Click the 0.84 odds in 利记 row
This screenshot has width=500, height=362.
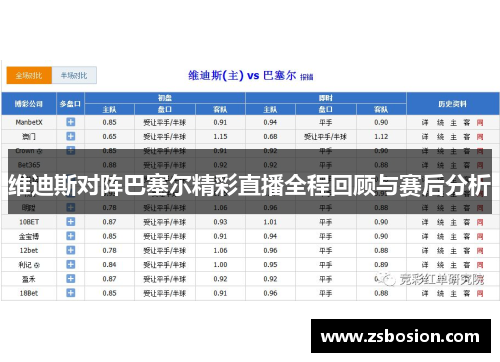[109, 265]
